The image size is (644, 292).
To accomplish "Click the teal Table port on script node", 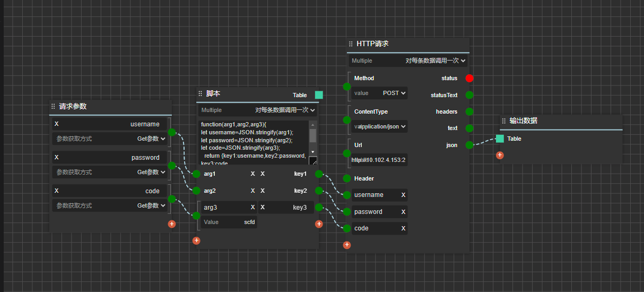I will (319, 95).
